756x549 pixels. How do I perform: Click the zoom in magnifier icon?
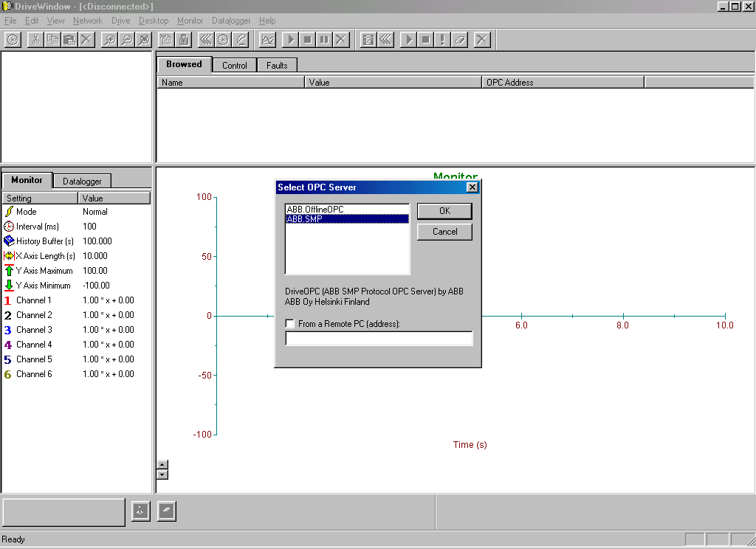(x=110, y=40)
